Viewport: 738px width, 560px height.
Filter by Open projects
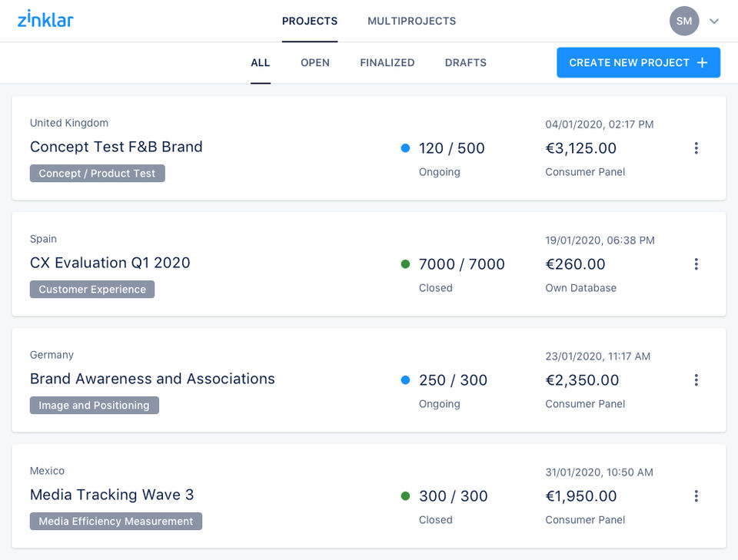[x=315, y=63]
